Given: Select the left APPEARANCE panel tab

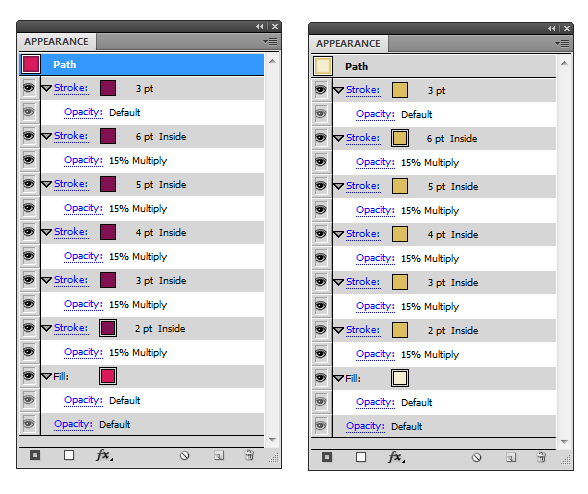Looking at the screenshot, I should tap(57, 42).
